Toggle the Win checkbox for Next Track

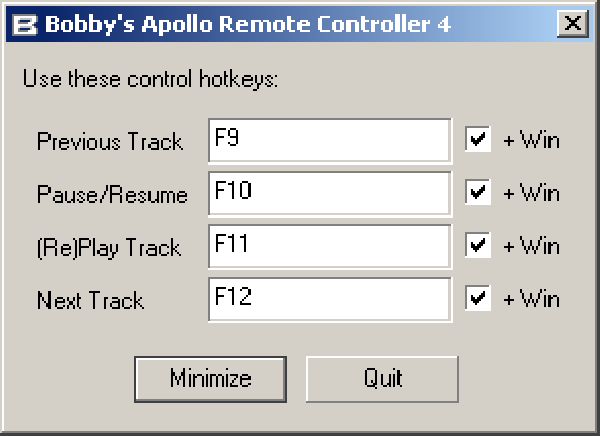[x=478, y=299]
